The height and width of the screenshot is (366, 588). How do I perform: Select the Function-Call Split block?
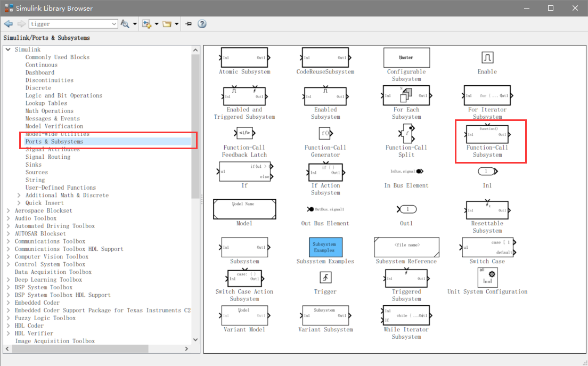click(x=406, y=134)
